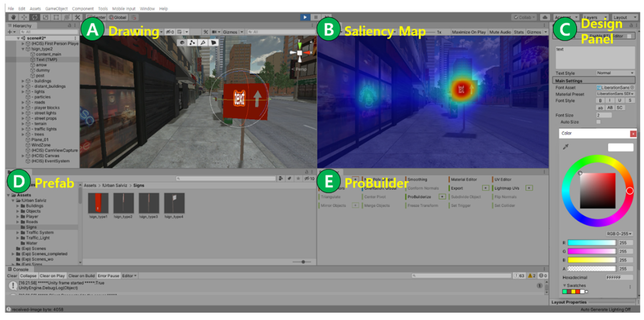Open the Text Style Normal dropdown
Viewport: 644px width, 320px height.
point(615,73)
